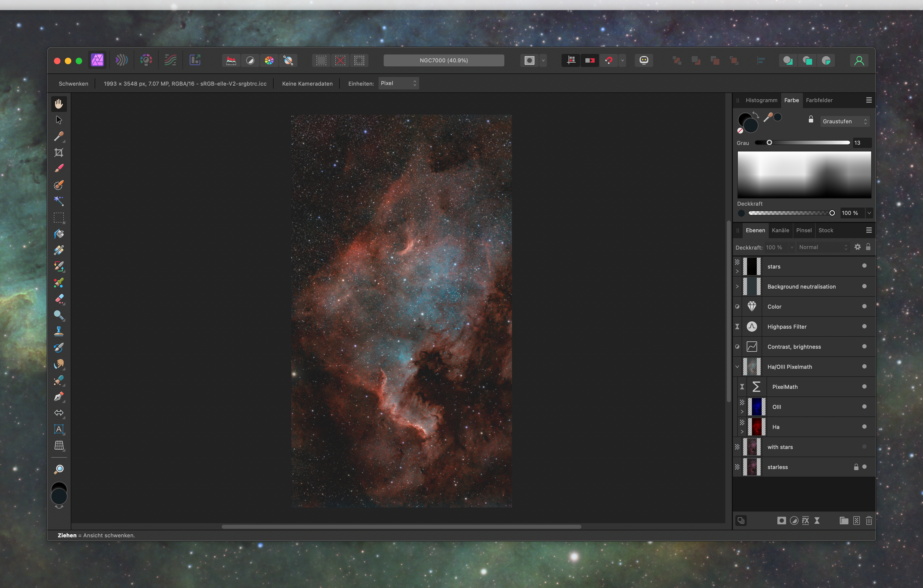Add a mask layer button
Image resolution: width=923 pixels, height=588 pixels.
(x=781, y=521)
